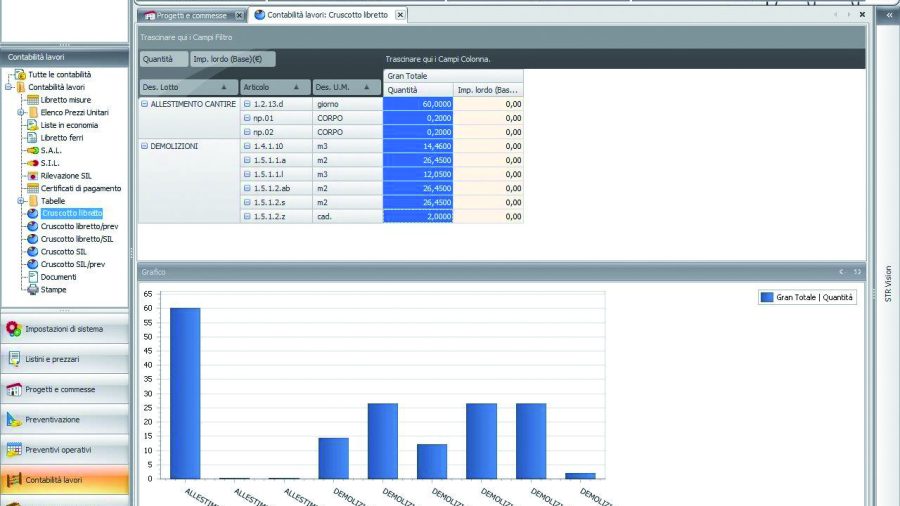
Task: Click the Documenti tree item
Action: click(58, 277)
